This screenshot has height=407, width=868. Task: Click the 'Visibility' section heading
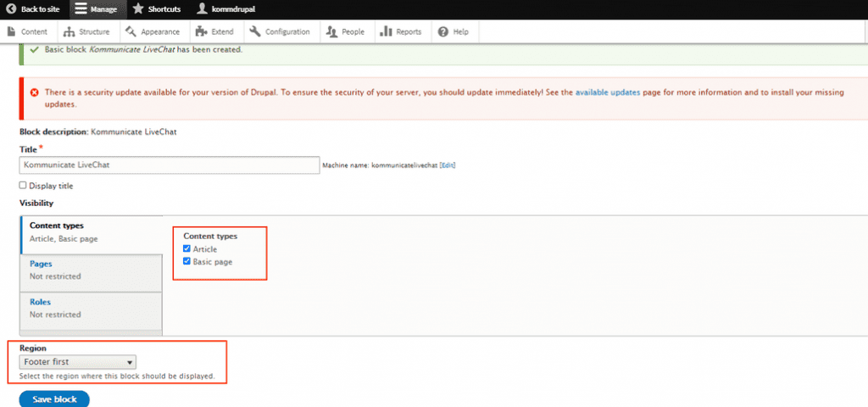36,203
